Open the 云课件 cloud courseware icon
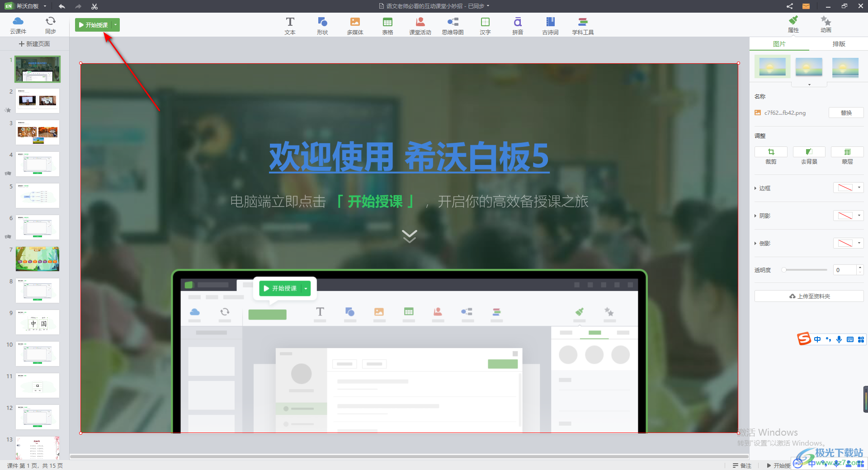Viewport: 868px width, 470px height. click(18, 25)
